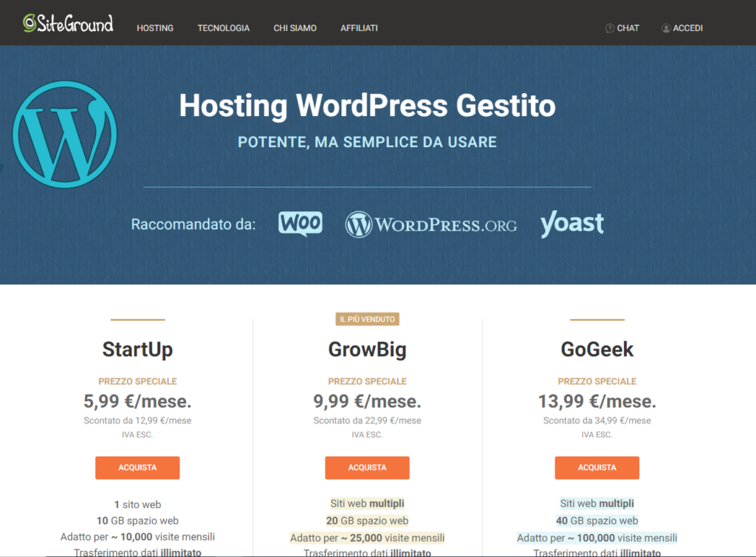Click the SiteGround logo
The height and width of the screenshot is (557, 756).
[x=68, y=24]
